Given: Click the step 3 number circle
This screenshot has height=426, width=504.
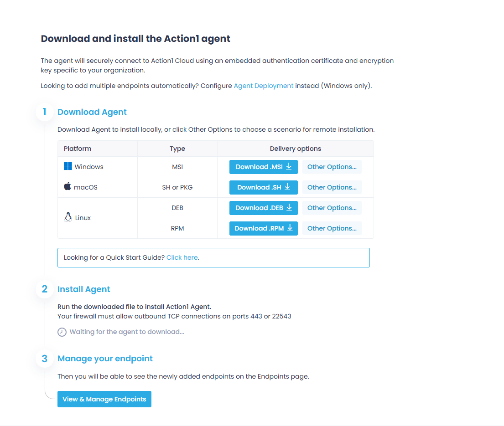Looking at the screenshot, I should click(x=45, y=359).
